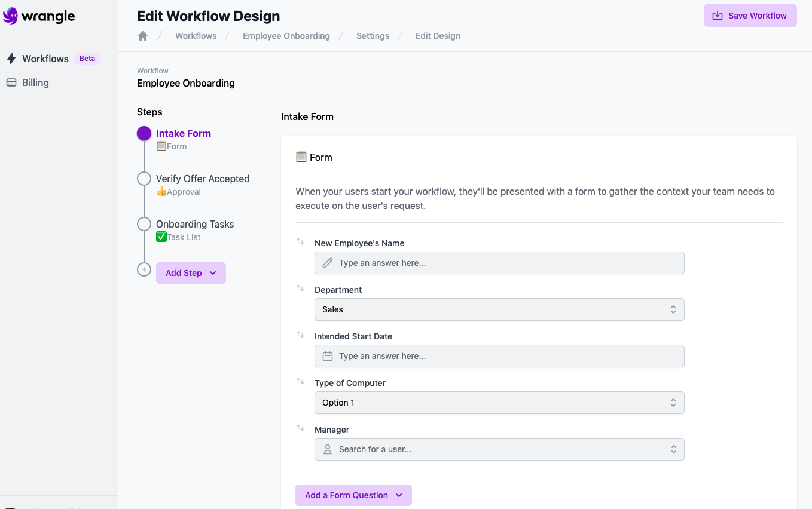The width and height of the screenshot is (812, 509).
Task: Click the calendar icon in Intended Start Date field
Action: (x=327, y=355)
